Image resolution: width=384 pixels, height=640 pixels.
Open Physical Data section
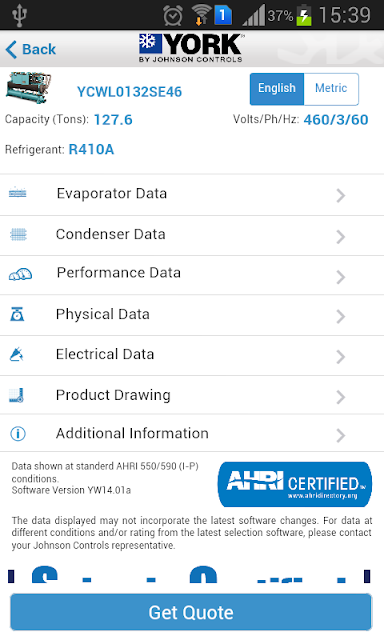click(x=192, y=315)
